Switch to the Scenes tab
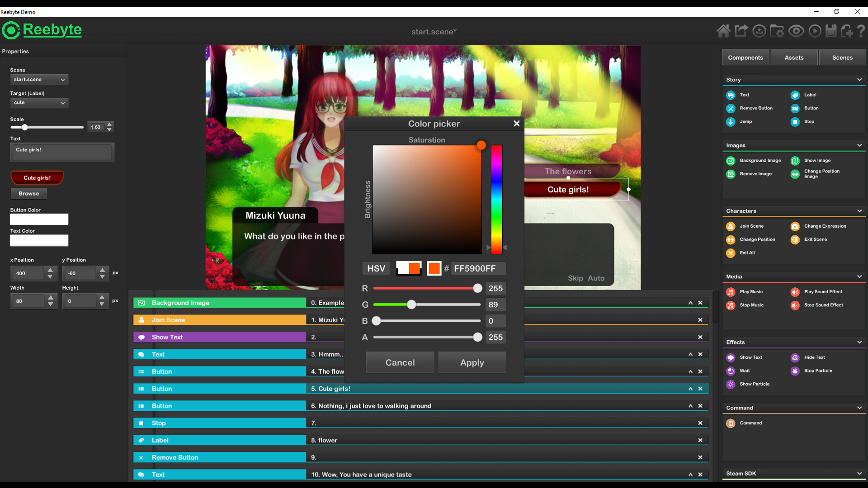This screenshot has height=488, width=868. (x=842, y=57)
